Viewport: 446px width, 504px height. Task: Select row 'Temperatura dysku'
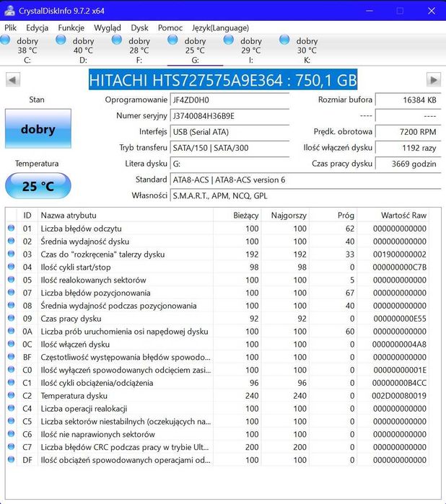pos(217,395)
